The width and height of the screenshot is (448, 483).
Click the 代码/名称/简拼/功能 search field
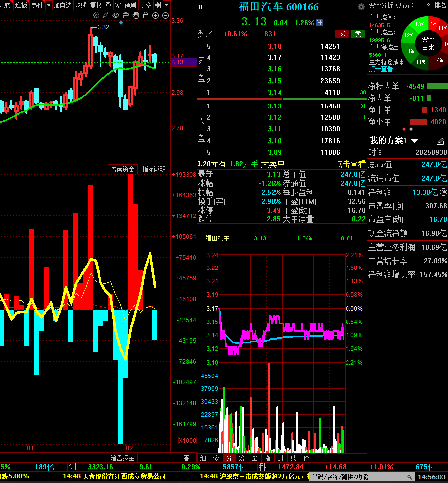point(361,477)
